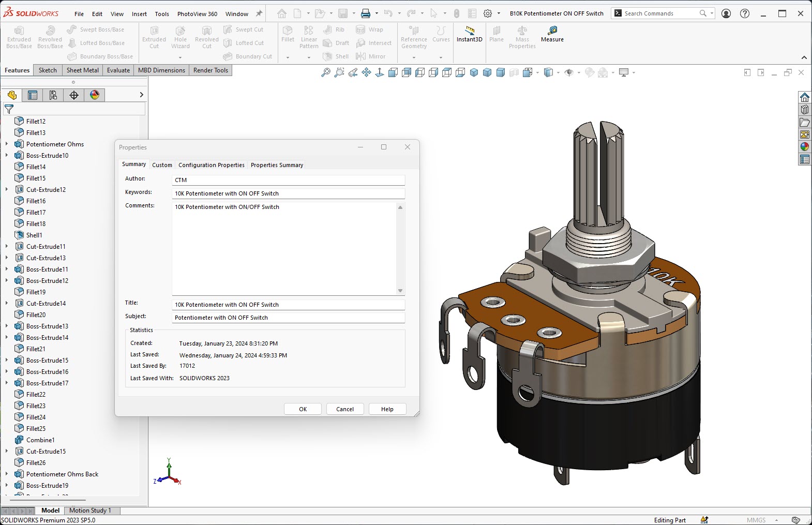Select the Combine1 feature in the tree

coord(40,440)
